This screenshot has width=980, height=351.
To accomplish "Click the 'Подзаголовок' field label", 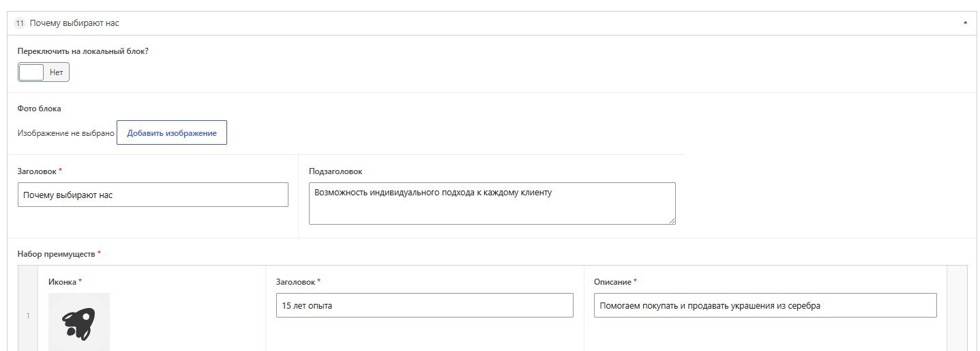I will [336, 171].
